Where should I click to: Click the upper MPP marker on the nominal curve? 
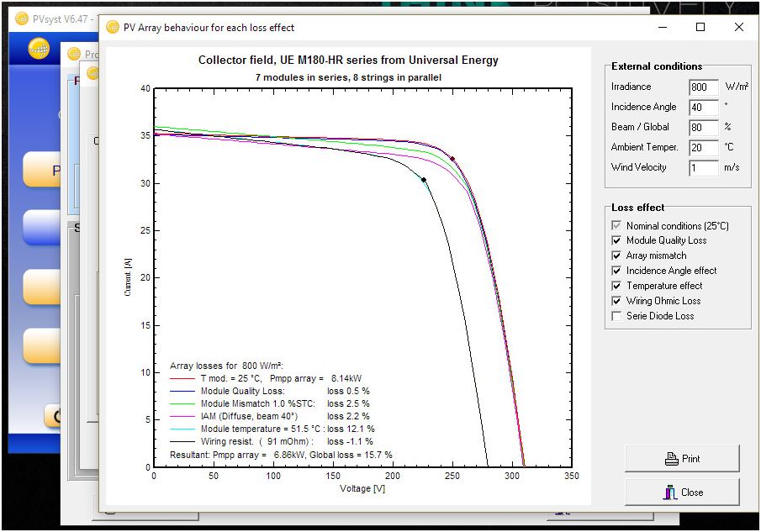pos(452,159)
